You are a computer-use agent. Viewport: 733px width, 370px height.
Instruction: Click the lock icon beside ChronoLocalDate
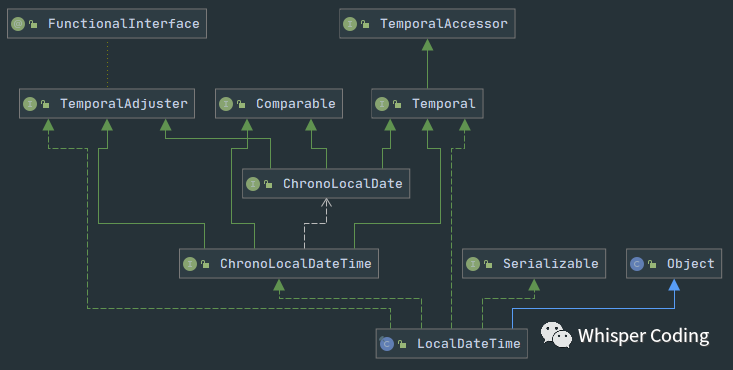coord(268,184)
